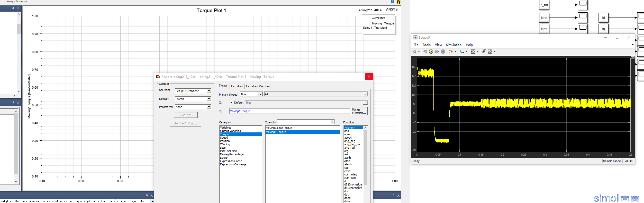
Task: Select the ang_deg function in list
Action: pos(350,141)
